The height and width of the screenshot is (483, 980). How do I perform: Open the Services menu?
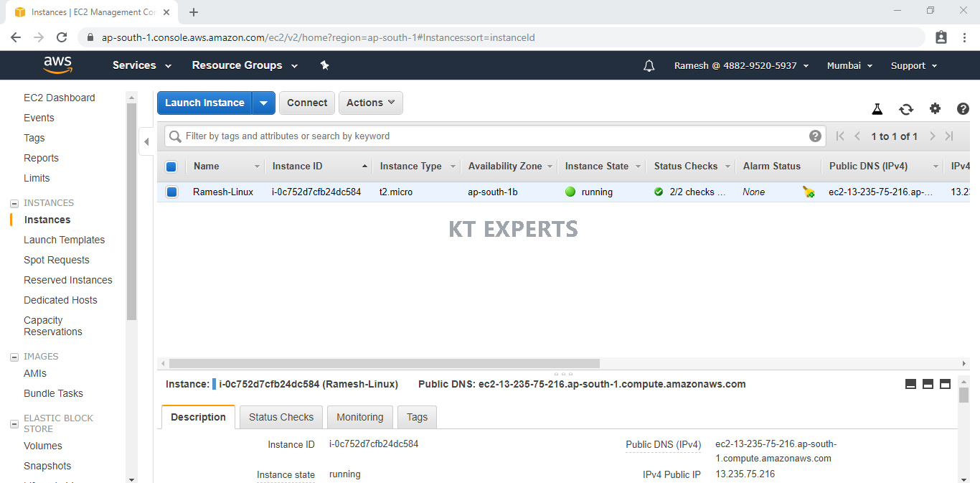(x=142, y=65)
